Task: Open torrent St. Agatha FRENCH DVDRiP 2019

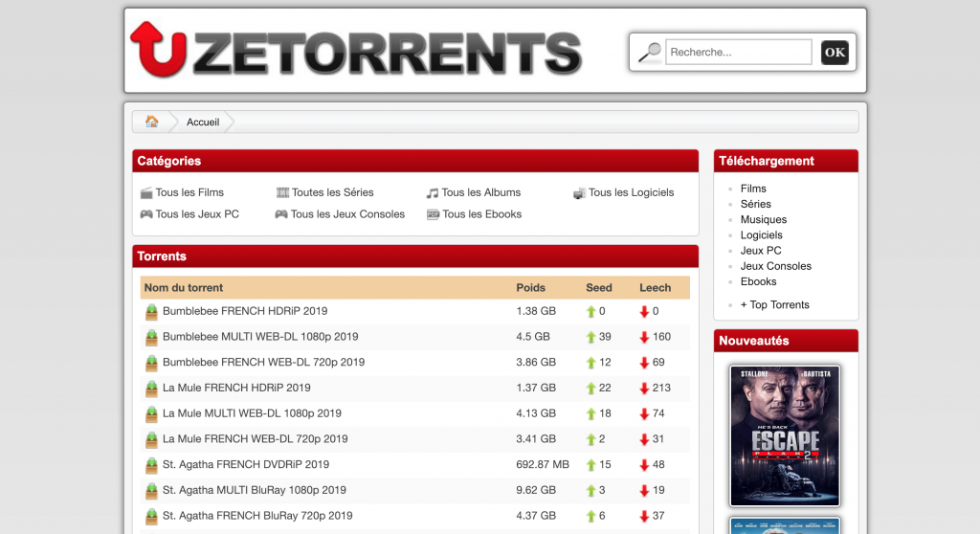Action: coord(246,464)
